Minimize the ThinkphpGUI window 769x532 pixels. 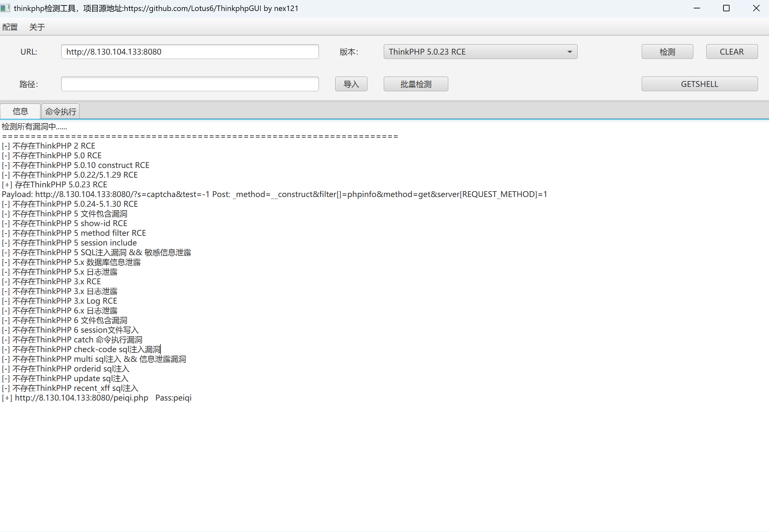pyautogui.click(x=697, y=8)
